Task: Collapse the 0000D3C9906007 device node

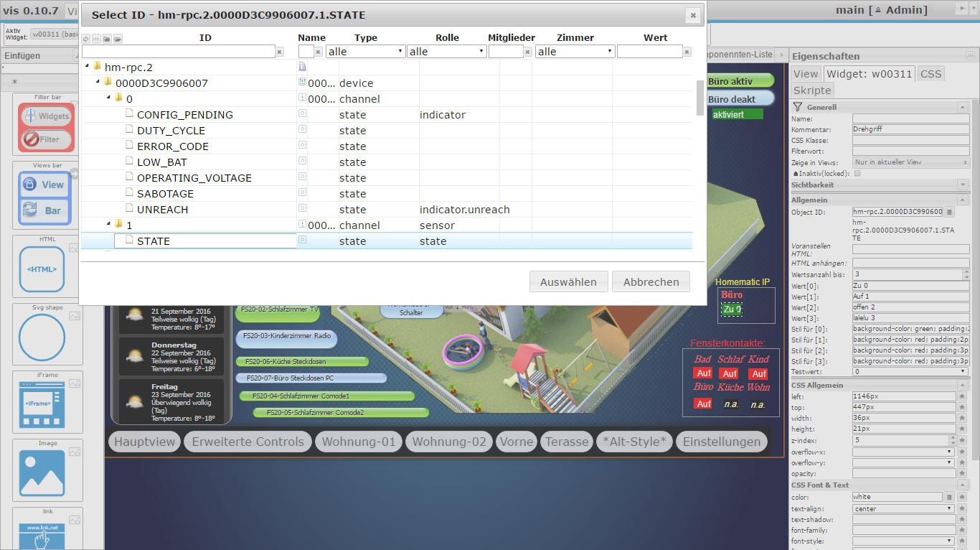Action: point(98,82)
